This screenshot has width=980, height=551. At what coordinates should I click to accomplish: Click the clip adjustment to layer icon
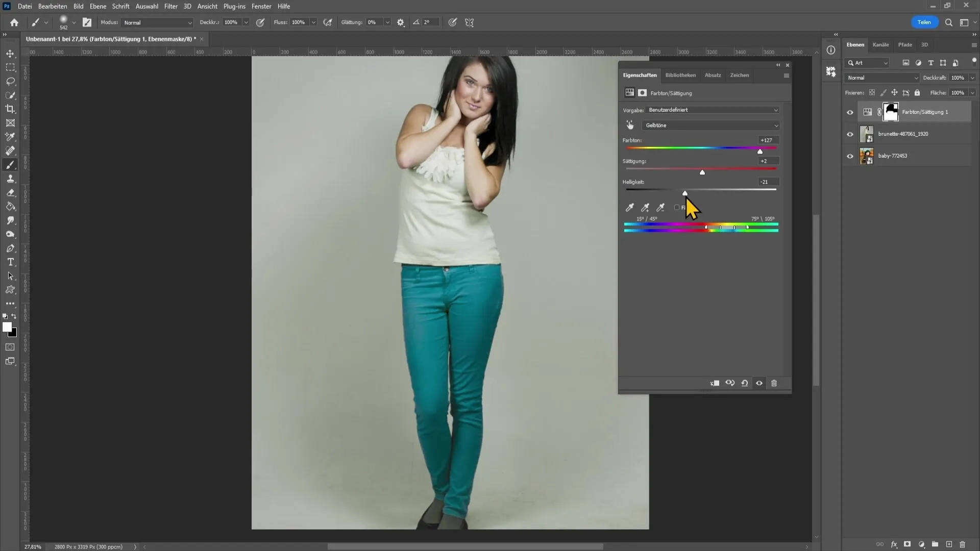click(715, 383)
